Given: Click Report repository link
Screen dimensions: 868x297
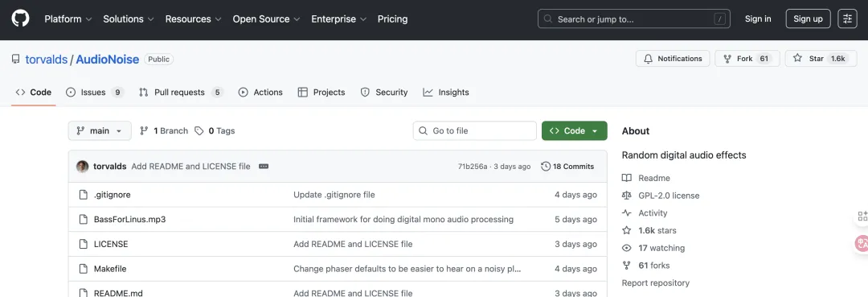Looking at the screenshot, I should (656, 283).
